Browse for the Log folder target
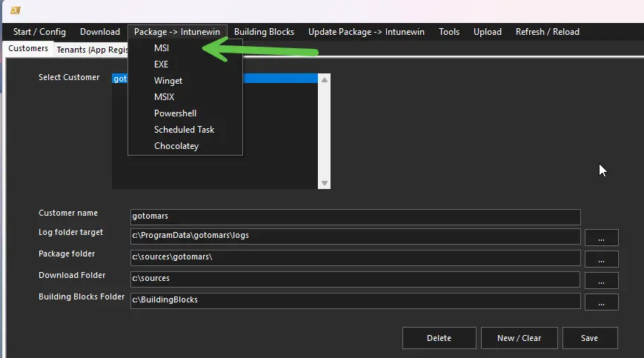 [x=601, y=238]
